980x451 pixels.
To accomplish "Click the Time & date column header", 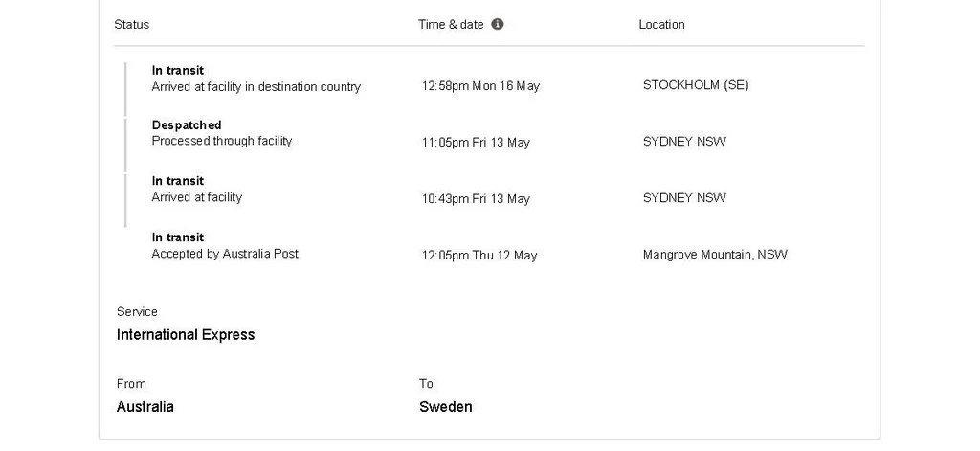I will point(451,25).
